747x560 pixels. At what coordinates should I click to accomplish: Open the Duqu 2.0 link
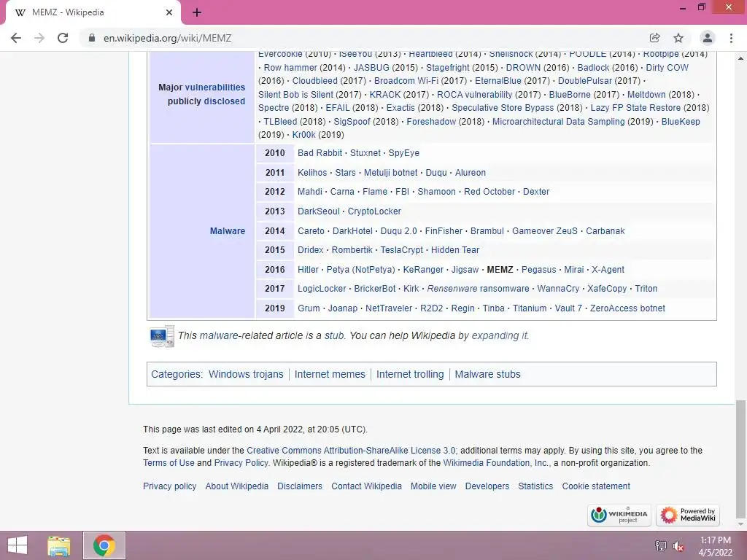pyautogui.click(x=398, y=231)
